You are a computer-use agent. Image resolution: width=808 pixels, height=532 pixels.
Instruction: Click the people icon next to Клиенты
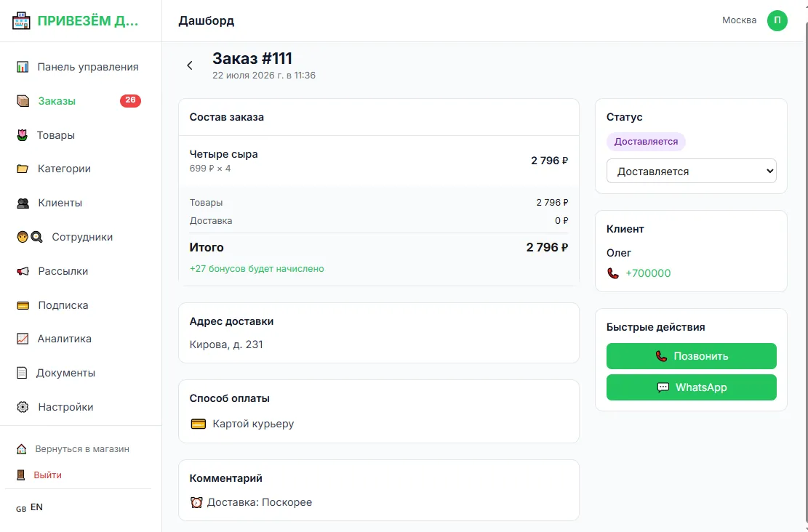click(x=23, y=203)
